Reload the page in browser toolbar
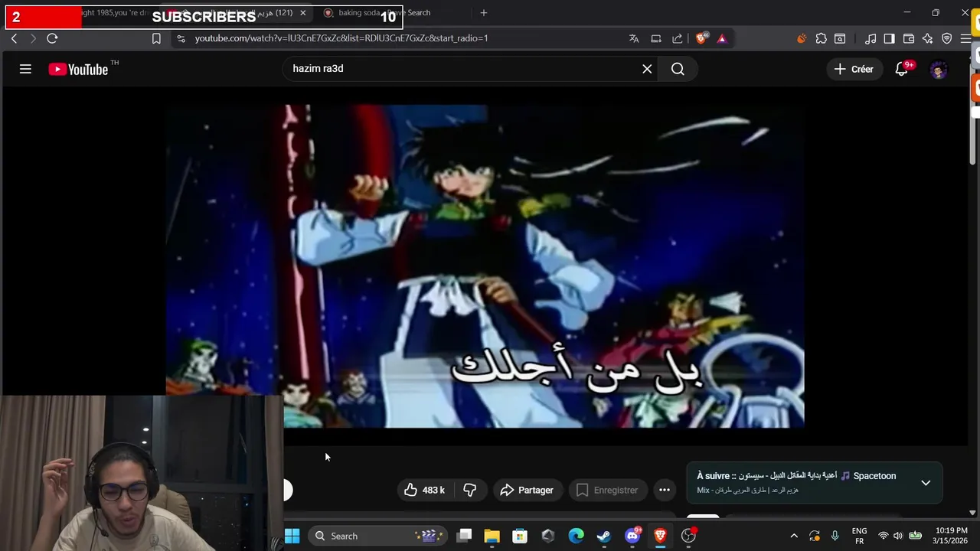The width and height of the screenshot is (980, 551). click(x=52, y=38)
